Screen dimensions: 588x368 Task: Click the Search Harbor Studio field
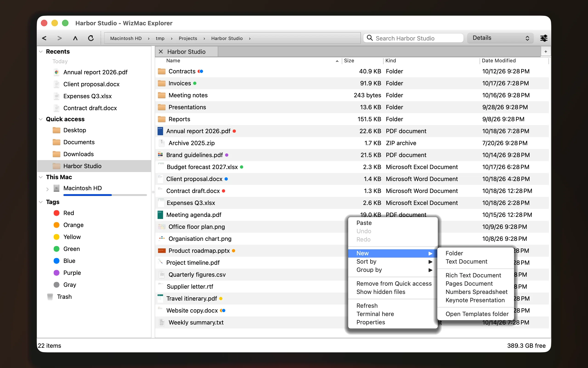coord(413,38)
